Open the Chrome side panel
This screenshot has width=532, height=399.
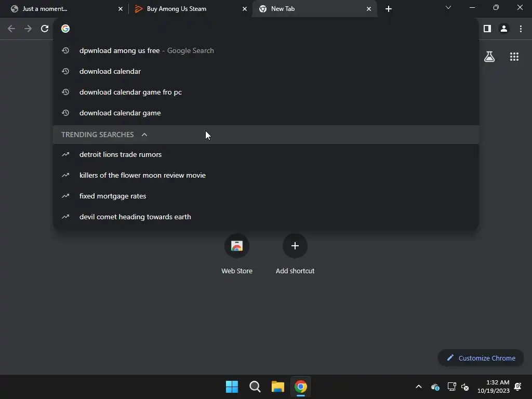(487, 29)
